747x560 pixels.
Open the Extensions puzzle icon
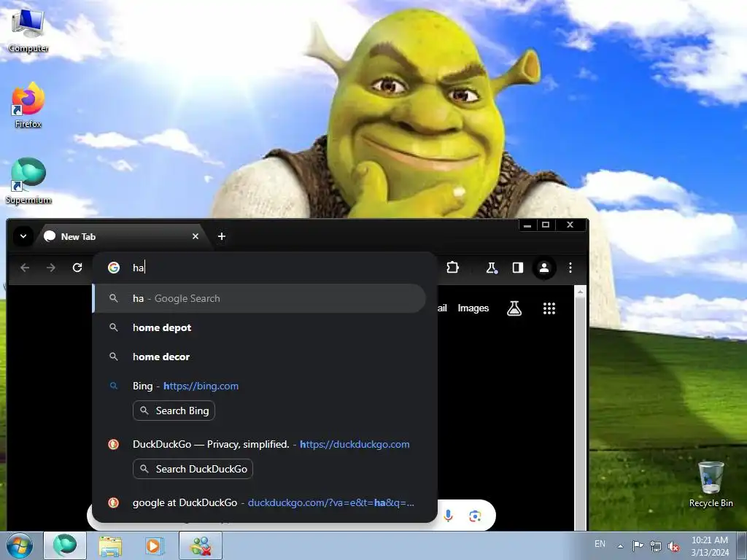(452, 268)
